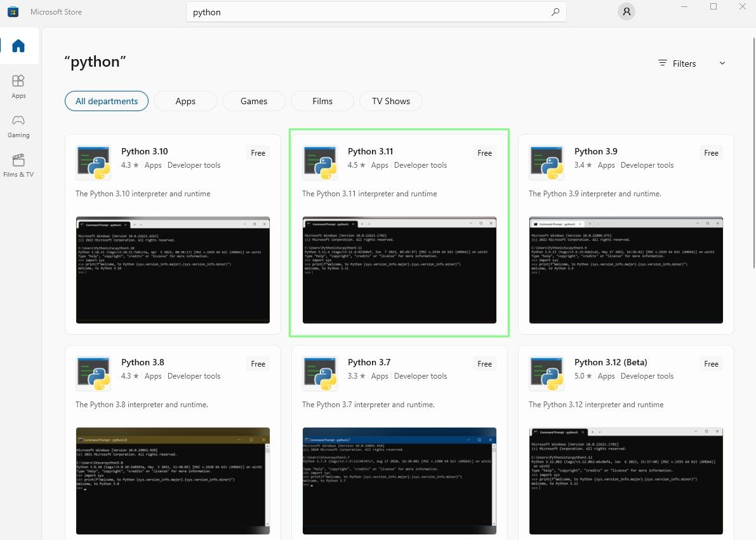Image resolution: width=756 pixels, height=540 pixels.
Task: Open Films & TV from the sidebar
Action: click(18, 165)
